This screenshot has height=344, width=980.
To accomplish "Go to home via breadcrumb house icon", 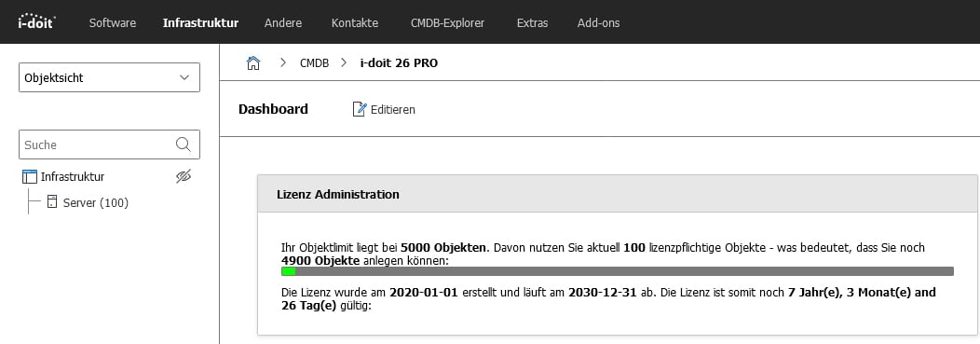I will pos(253,62).
